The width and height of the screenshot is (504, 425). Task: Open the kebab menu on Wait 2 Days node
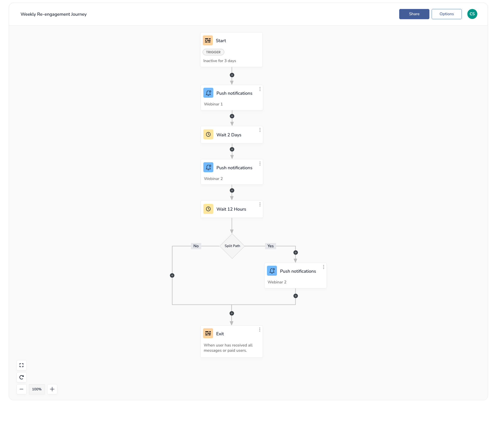(260, 130)
